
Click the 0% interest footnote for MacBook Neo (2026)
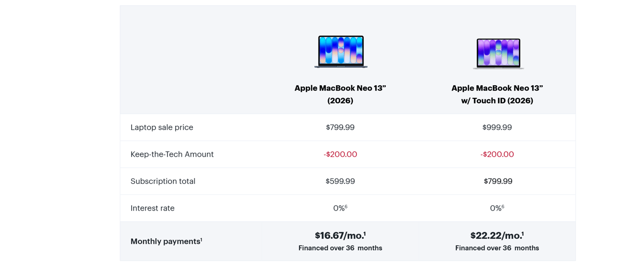[x=346, y=207]
